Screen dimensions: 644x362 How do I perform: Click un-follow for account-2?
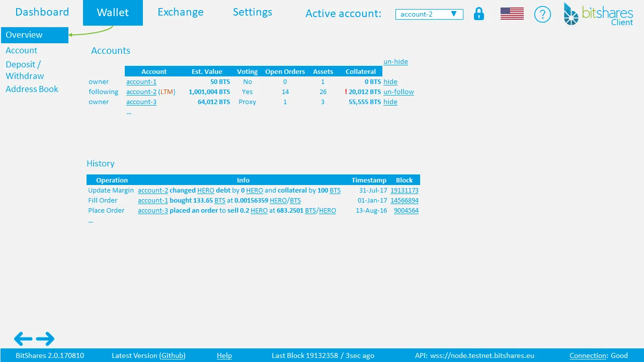[398, 92]
